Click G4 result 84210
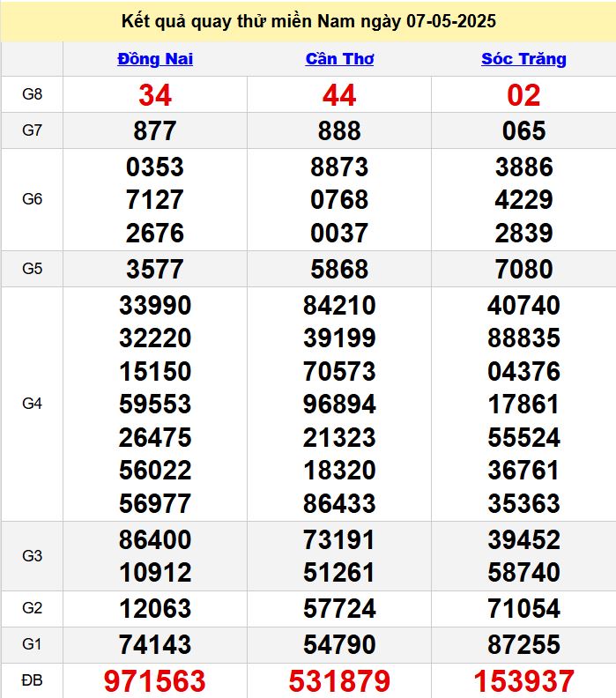This screenshot has height=698, width=616. pos(339,305)
